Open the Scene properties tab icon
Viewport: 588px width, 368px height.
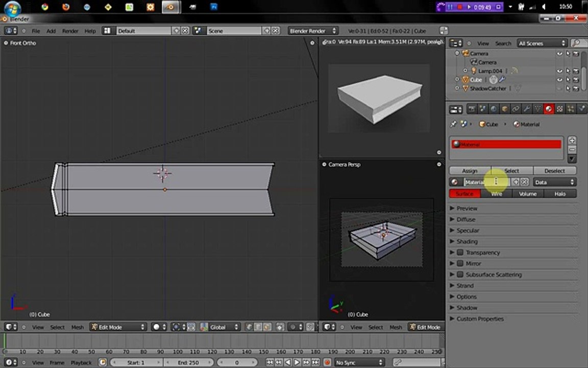tap(483, 109)
